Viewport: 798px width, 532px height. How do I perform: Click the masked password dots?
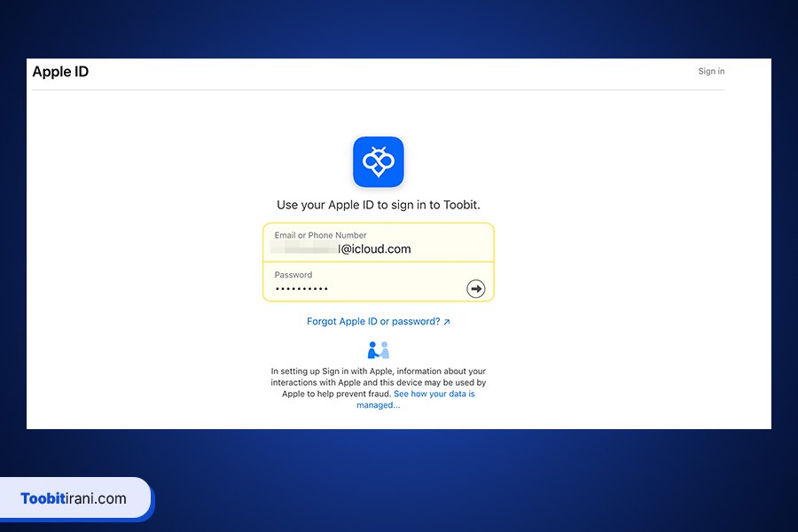[301, 289]
